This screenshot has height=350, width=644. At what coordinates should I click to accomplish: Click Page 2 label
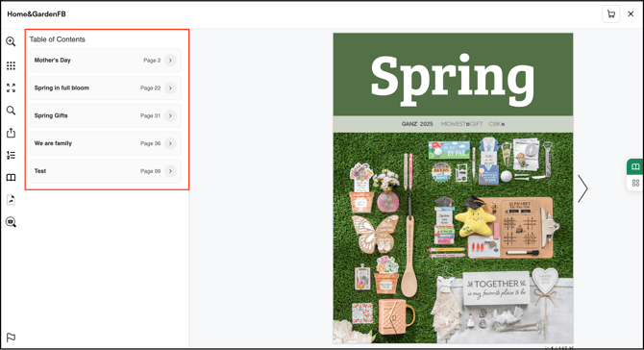pyautogui.click(x=152, y=61)
